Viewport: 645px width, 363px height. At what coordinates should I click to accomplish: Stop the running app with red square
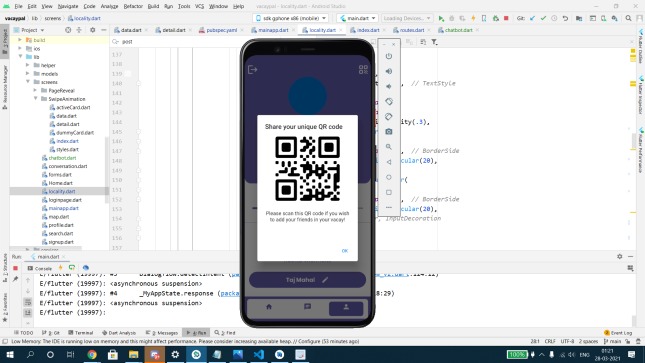(x=506, y=19)
